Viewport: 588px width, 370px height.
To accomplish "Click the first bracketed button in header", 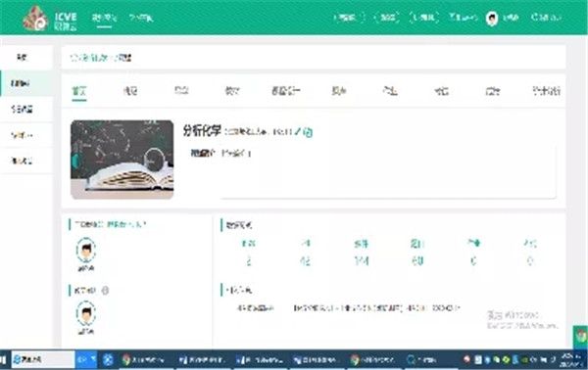I will (348, 18).
